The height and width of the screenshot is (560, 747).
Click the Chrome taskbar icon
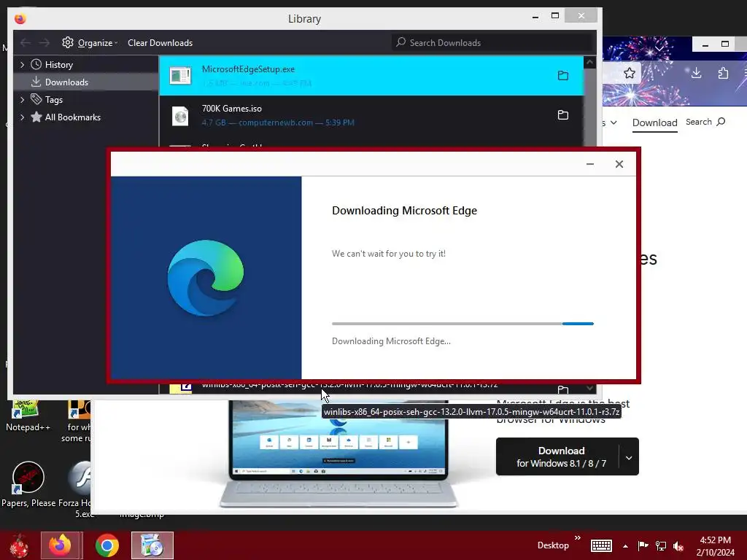(107, 545)
